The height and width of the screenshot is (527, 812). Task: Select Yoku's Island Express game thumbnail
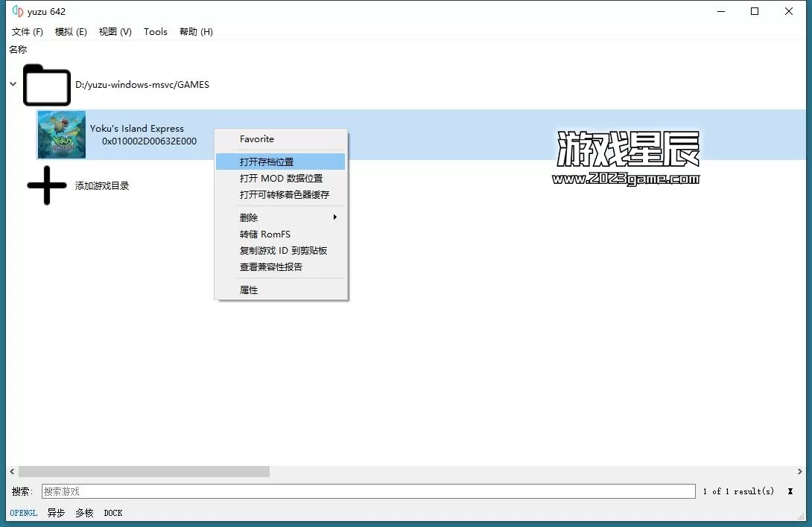click(62, 135)
